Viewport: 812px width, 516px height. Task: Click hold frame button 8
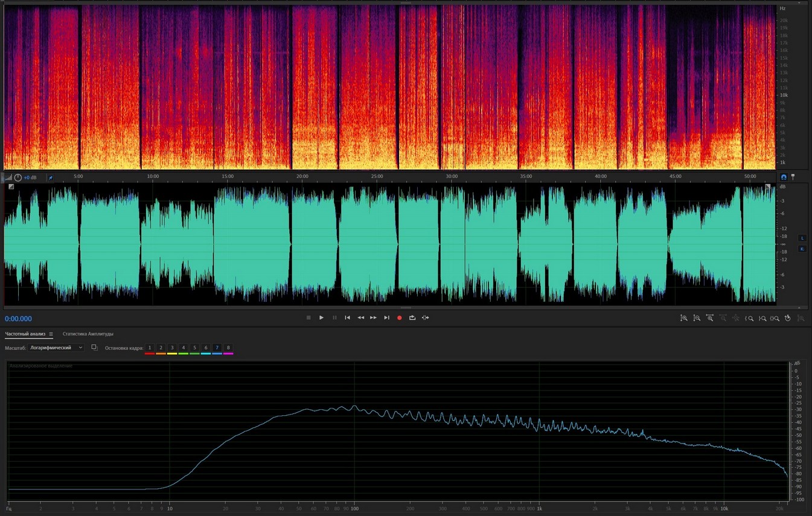coord(228,348)
